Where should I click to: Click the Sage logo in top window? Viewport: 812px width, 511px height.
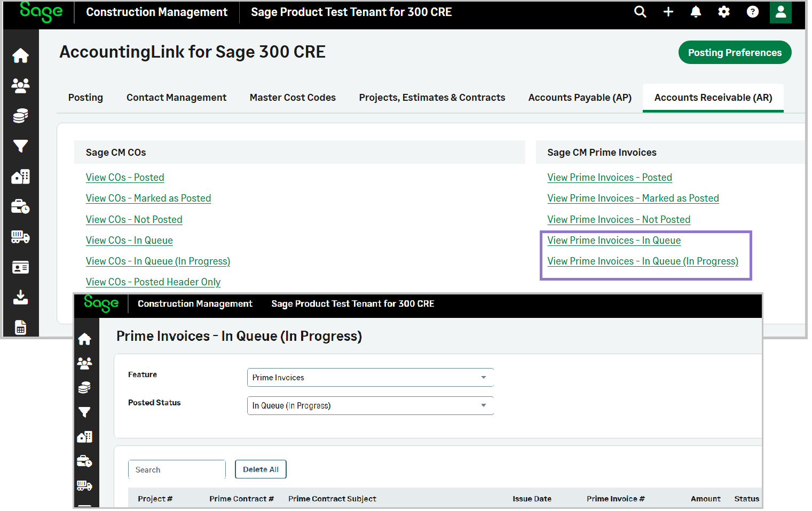[41, 12]
